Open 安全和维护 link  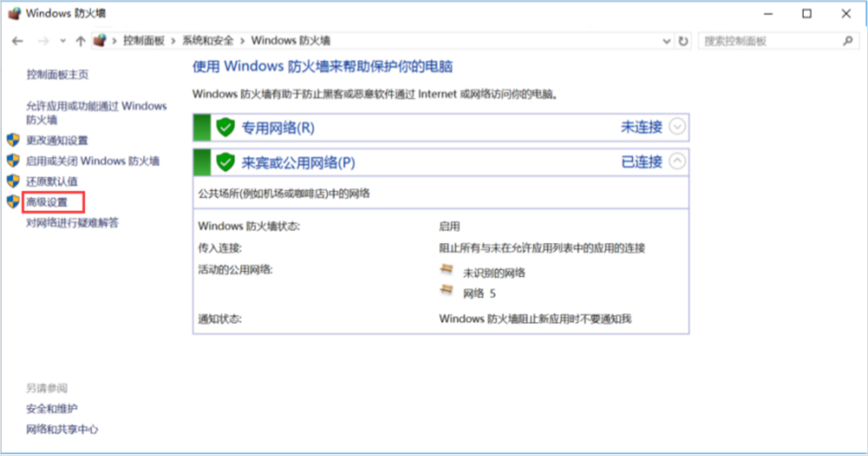pyautogui.click(x=52, y=409)
